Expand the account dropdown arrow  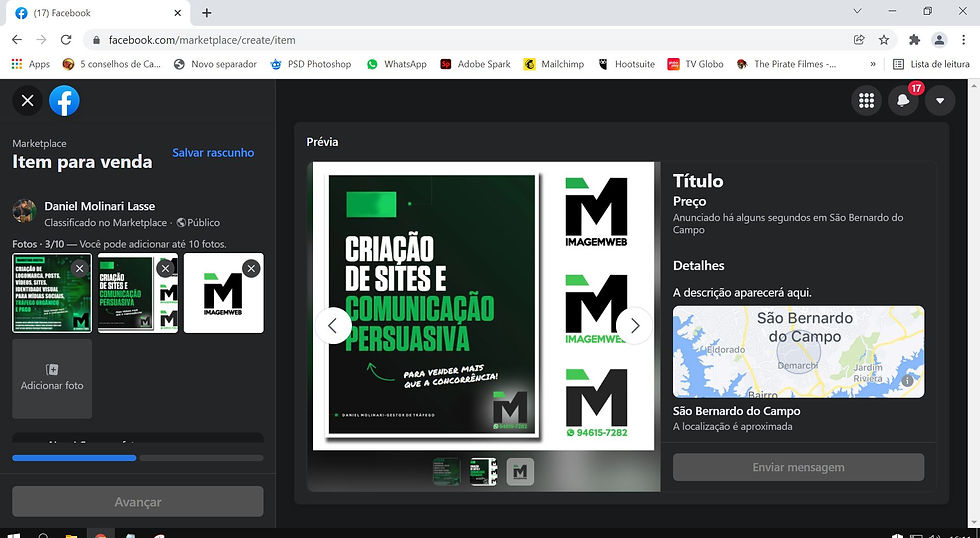940,101
